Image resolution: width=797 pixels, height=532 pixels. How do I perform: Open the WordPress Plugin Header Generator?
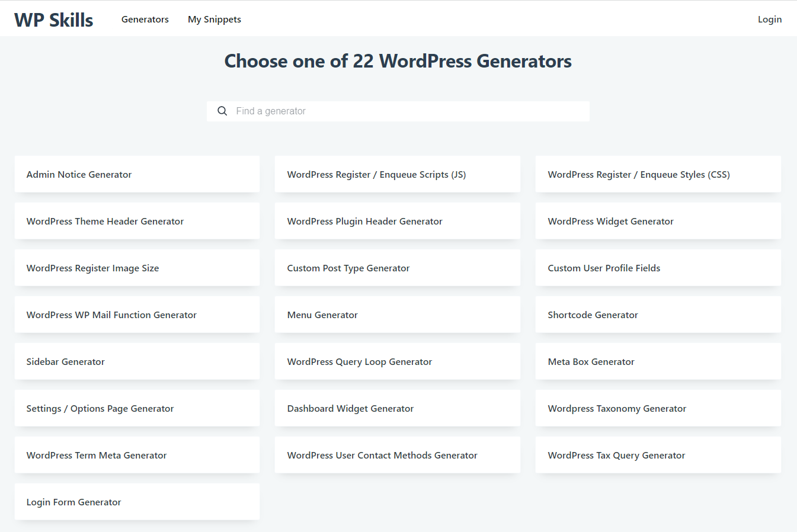pyautogui.click(x=397, y=220)
